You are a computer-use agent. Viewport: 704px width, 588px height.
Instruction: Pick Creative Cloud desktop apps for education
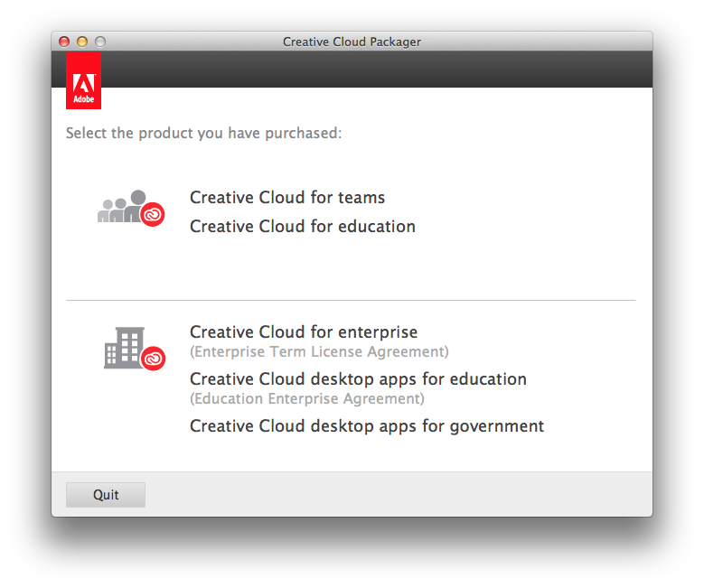pyautogui.click(x=358, y=379)
